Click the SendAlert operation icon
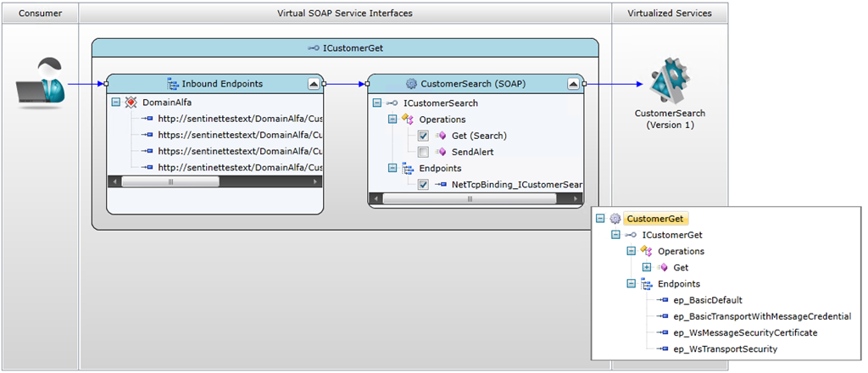868x373 pixels. click(x=440, y=152)
